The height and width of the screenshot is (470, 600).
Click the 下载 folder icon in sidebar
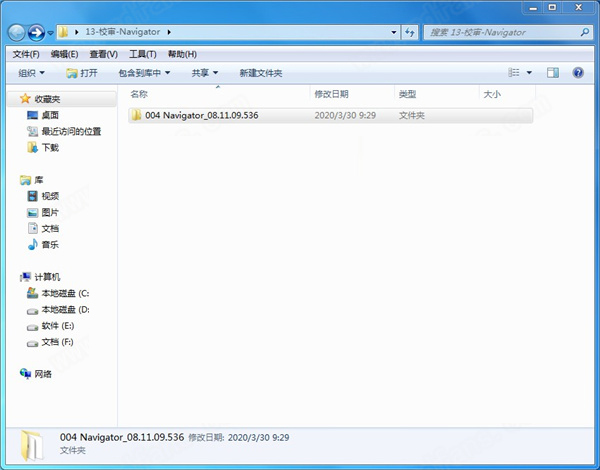(33, 147)
